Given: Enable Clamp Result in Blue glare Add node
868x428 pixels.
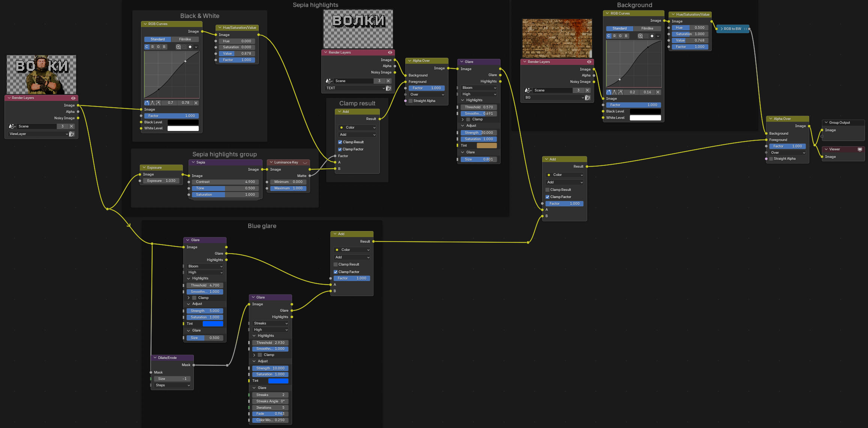Looking at the screenshot, I should click(336, 264).
